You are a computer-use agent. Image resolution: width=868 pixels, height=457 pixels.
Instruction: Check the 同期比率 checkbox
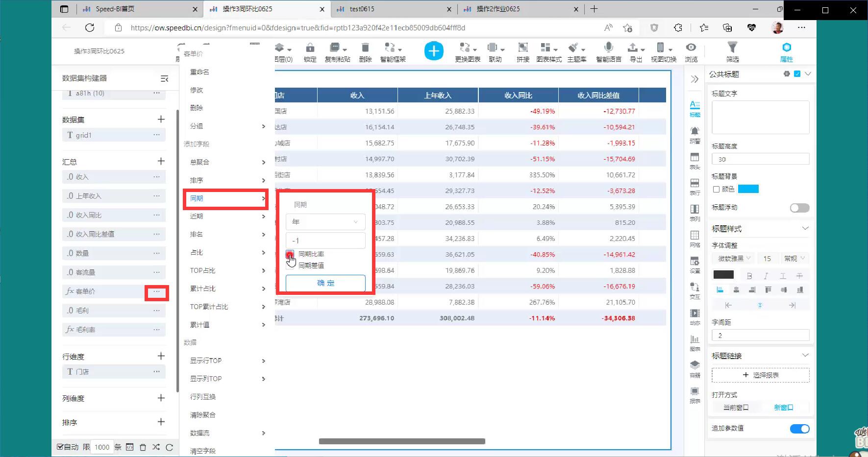click(x=290, y=254)
